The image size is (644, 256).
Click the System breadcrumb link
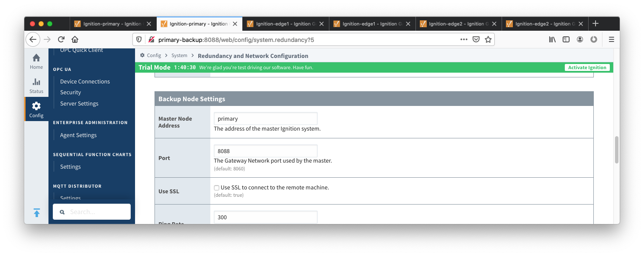click(x=179, y=55)
